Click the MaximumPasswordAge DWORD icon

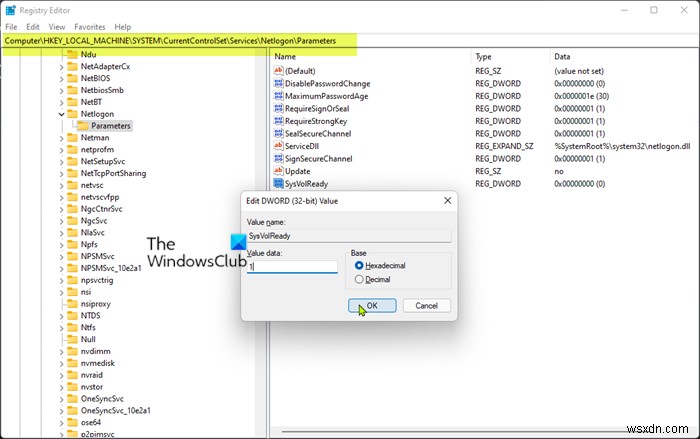point(278,96)
